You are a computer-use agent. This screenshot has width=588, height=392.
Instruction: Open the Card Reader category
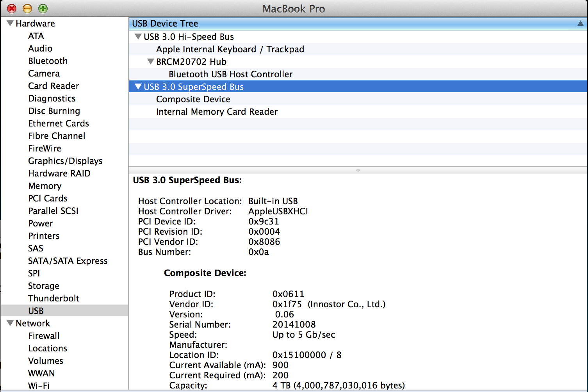(x=53, y=86)
